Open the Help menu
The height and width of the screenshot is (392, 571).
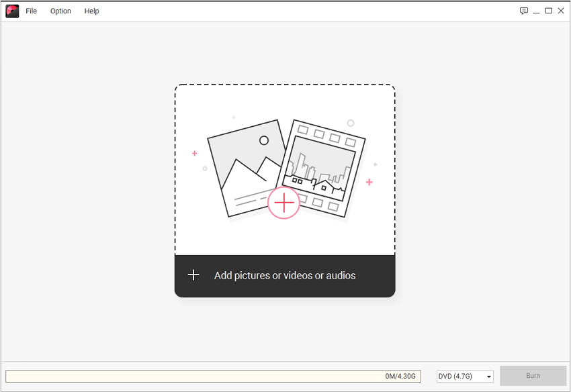click(x=92, y=11)
